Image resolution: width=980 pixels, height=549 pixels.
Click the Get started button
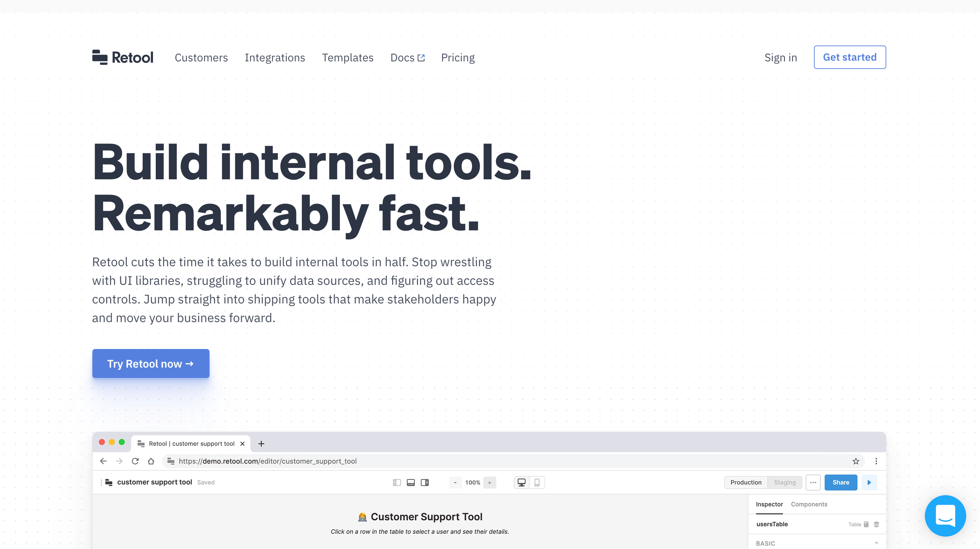pos(849,57)
